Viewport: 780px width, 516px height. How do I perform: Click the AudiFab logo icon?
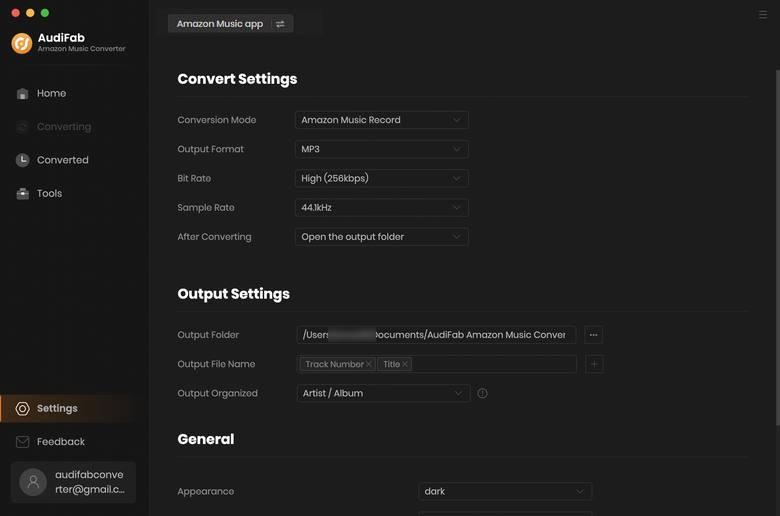pos(22,43)
